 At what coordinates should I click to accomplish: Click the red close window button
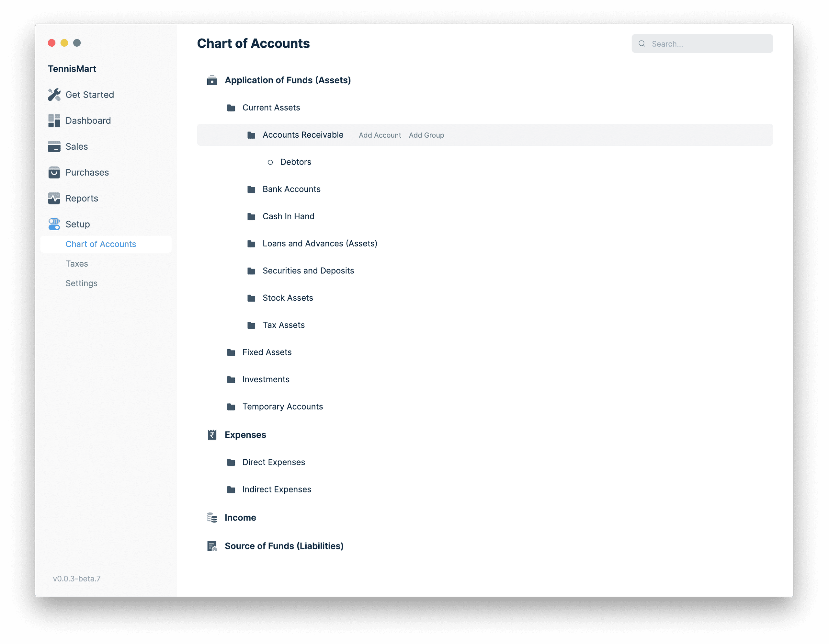51,43
